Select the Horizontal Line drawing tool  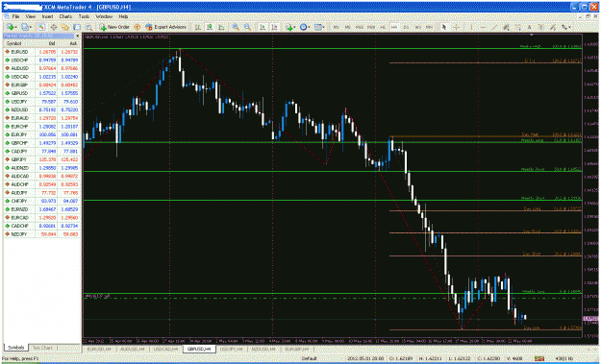(x=483, y=27)
